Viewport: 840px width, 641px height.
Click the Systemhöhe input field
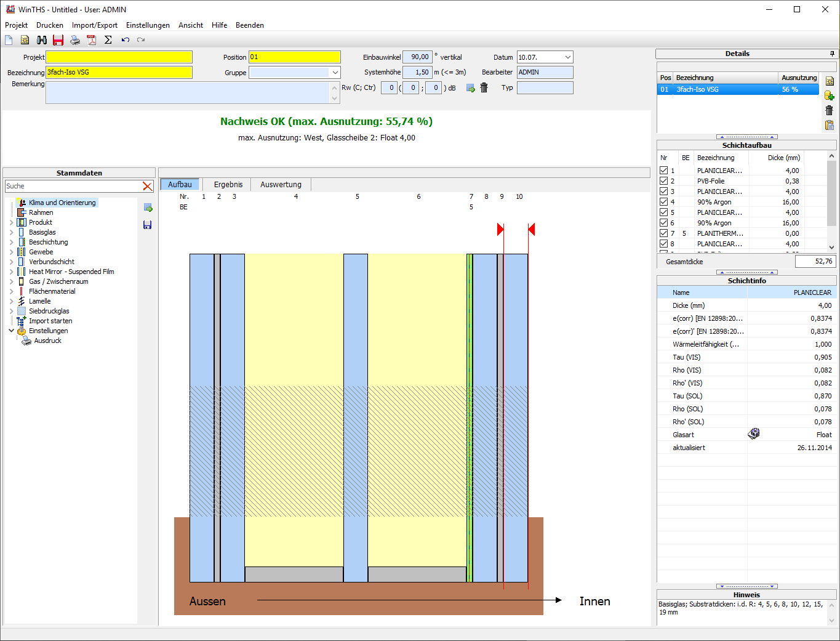tap(417, 72)
